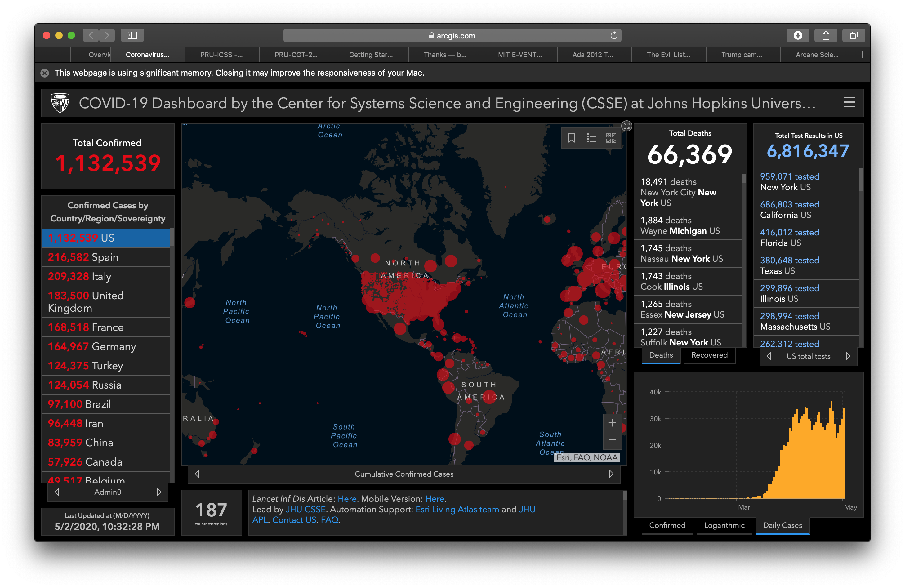The width and height of the screenshot is (905, 588).
Task: Switch to Trump cam... browser tab
Action: (x=743, y=55)
